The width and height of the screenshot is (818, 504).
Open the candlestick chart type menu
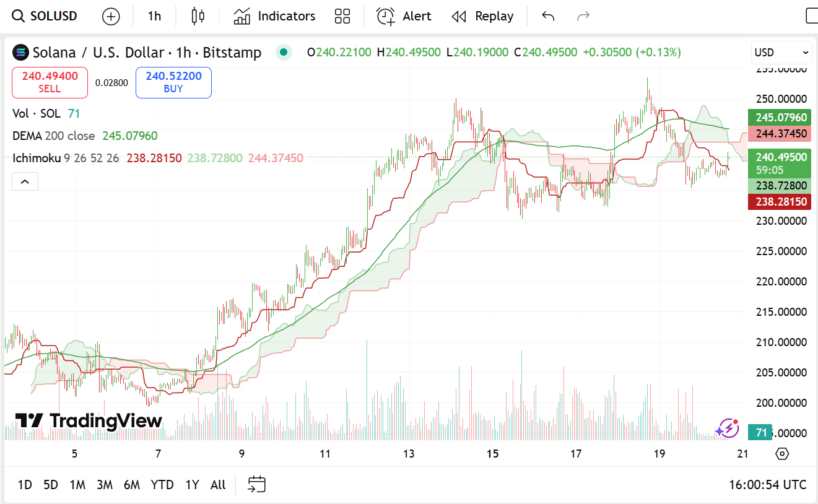[x=198, y=16]
